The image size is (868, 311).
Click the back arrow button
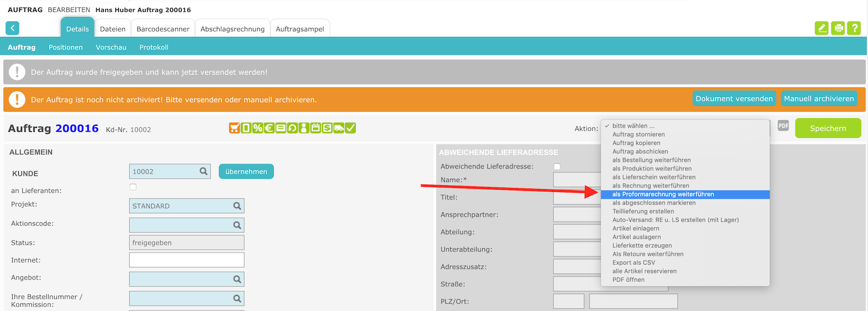click(12, 28)
